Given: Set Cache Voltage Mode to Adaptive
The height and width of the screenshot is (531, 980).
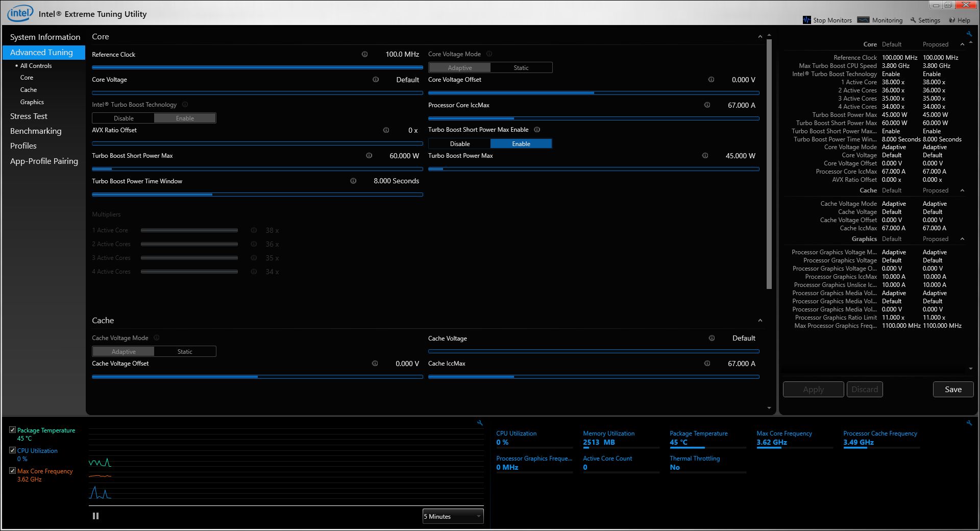Looking at the screenshot, I should (x=124, y=351).
